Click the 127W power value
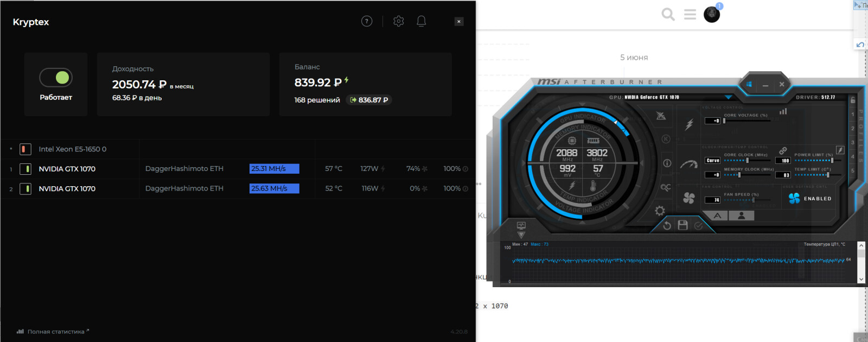This screenshot has height=342, width=868. coord(369,169)
